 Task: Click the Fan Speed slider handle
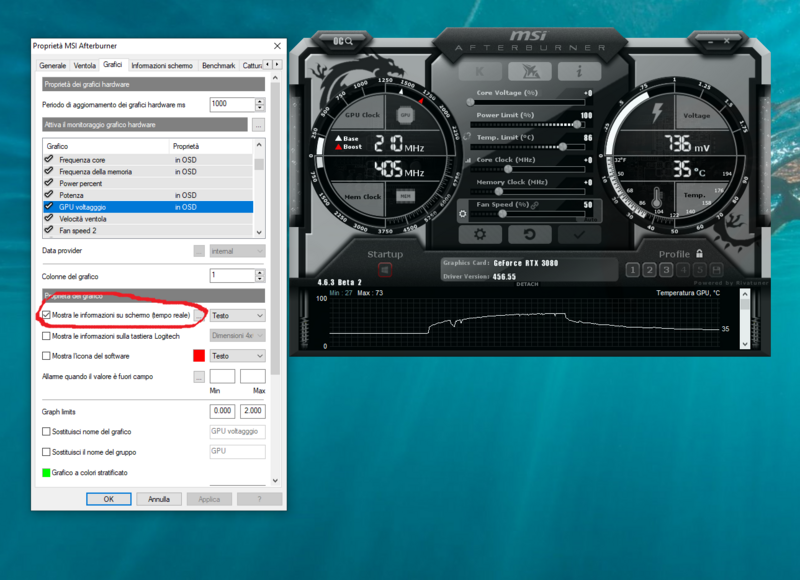pyautogui.click(x=503, y=214)
